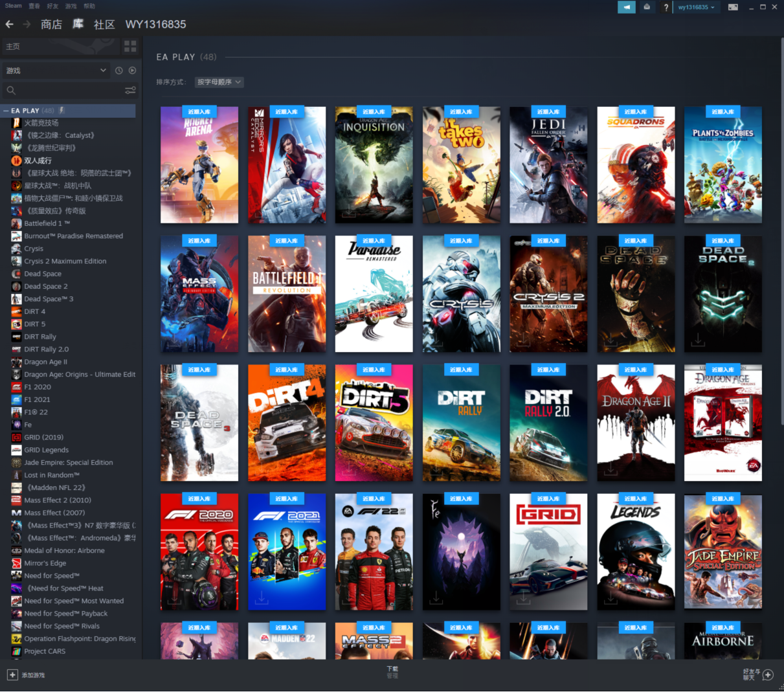This screenshot has height=692, width=784.
Task: Click the library search field
Action: (63, 91)
